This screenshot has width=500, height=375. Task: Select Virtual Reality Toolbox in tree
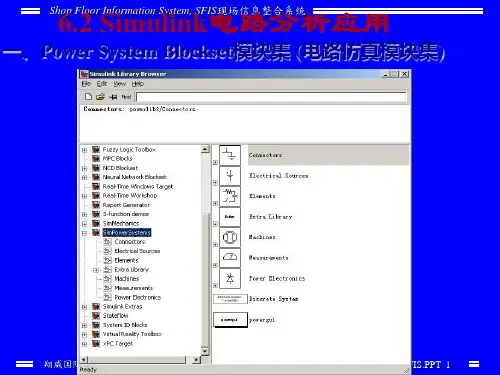[x=132, y=334]
